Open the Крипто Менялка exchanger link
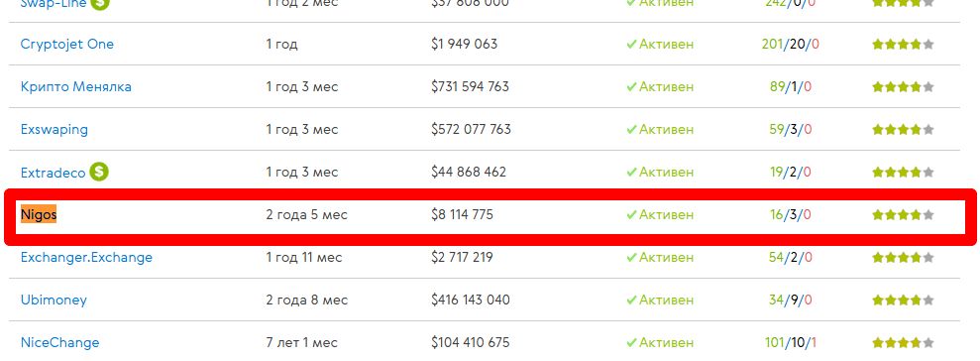 [75, 87]
